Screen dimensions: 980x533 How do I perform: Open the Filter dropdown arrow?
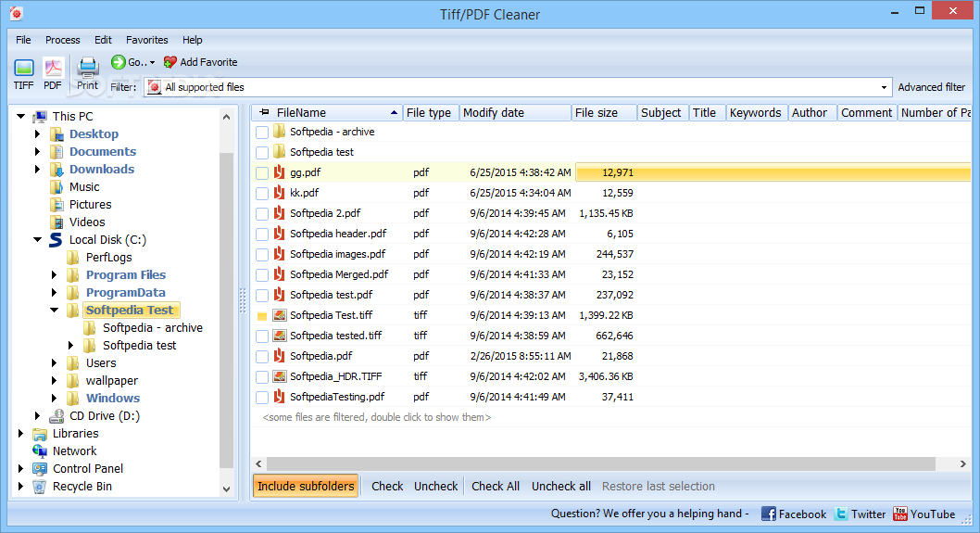tap(884, 87)
